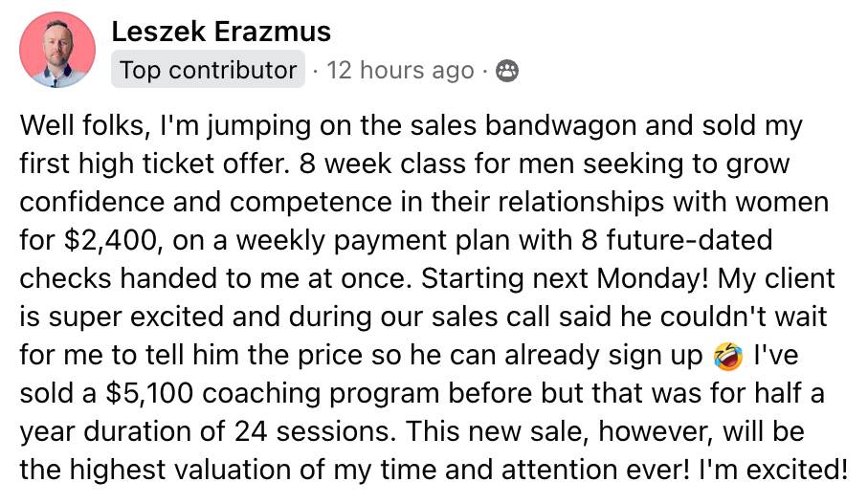Open Leszek Erazmus's profile picture
This screenshot has height=504, width=868.
pyautogui.click(x=57, y=50)
